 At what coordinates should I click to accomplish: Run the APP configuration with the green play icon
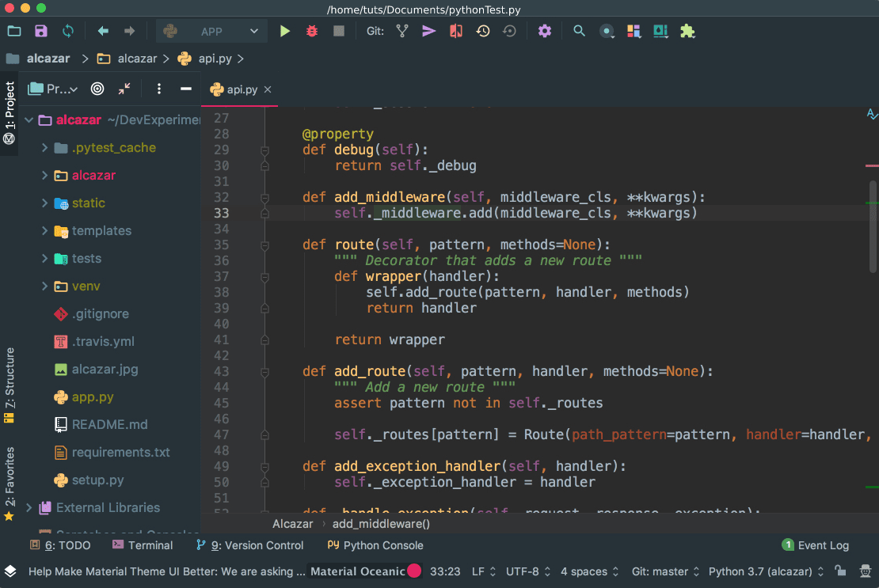(x=284, y=30)
